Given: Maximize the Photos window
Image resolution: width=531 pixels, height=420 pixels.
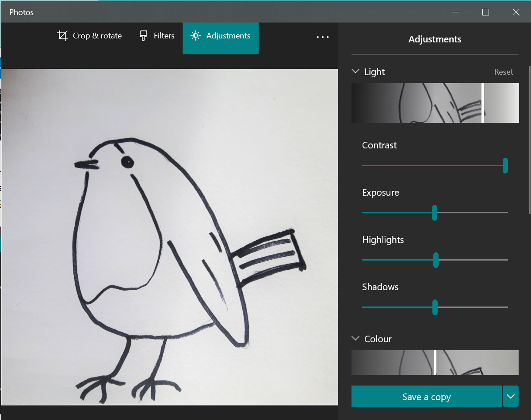Looking at the screenshot, I should coord(485,12).
